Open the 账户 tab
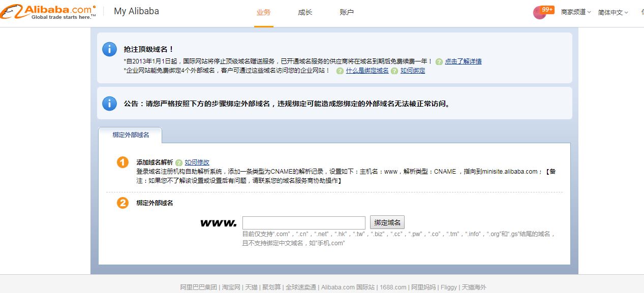 tap(347, 13)
